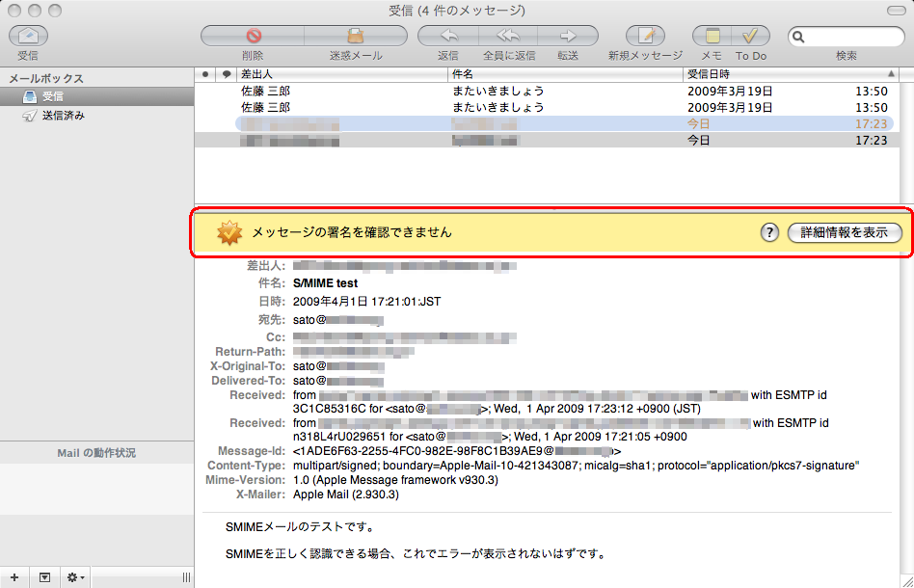The height and width of the screenshot is (588, 914).
Task: Click the Content-Type multipart/signed header value
Action: (576, 466)
